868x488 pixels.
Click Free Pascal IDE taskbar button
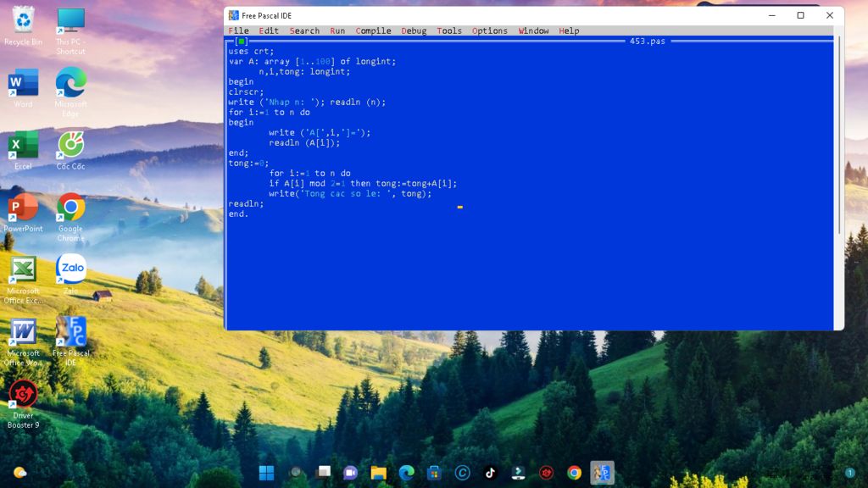tap(603, 473)
